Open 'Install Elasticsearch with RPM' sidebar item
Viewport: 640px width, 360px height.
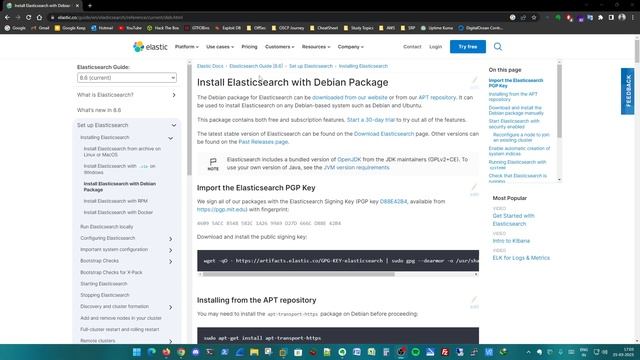[x=116, y=201]
